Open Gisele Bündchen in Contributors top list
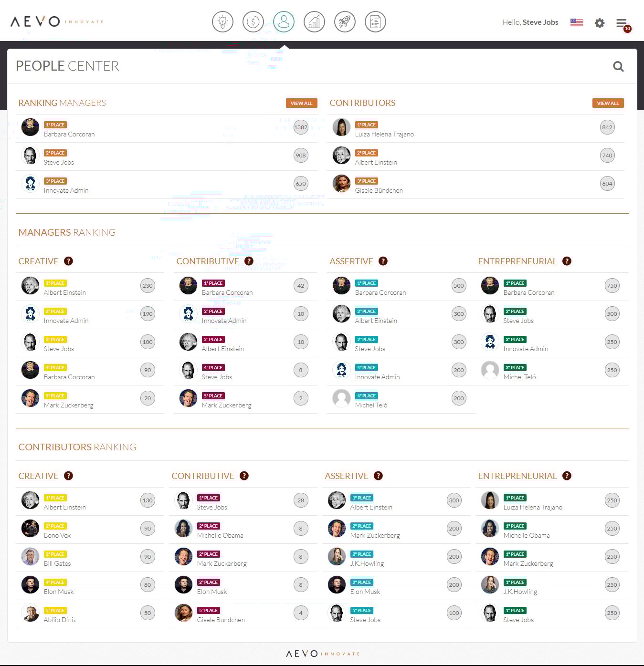This screenshot has width=644, height=666. (x=379, y=191)
